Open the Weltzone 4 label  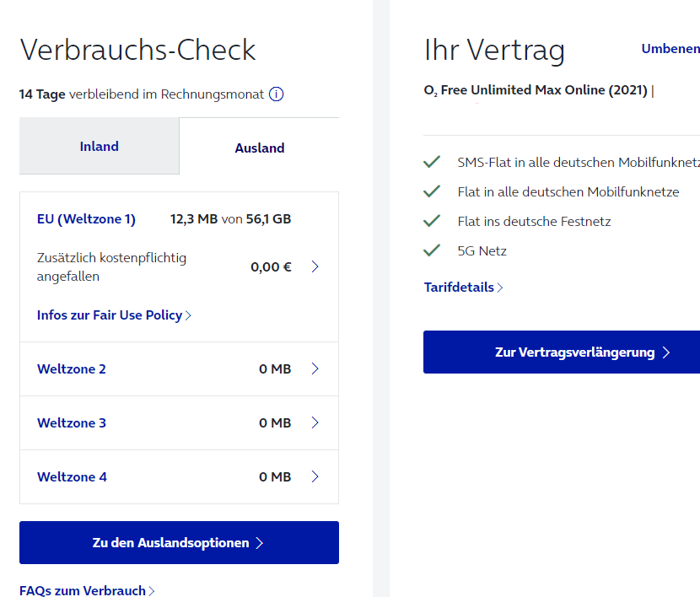72,477
